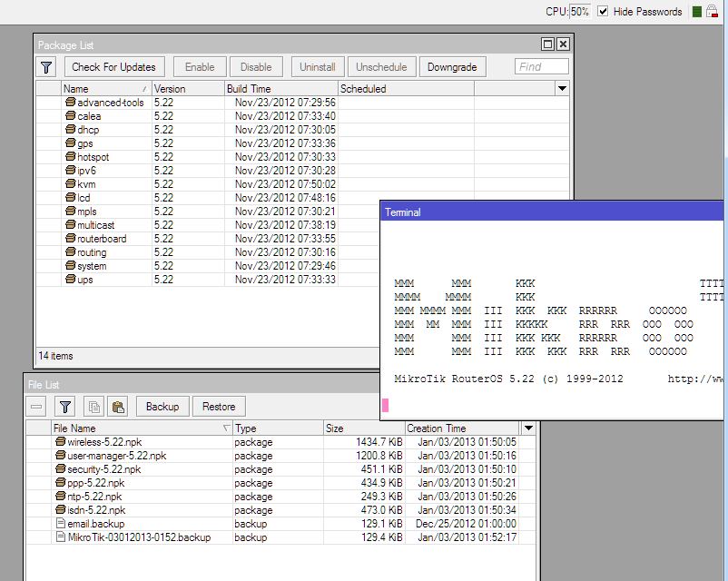The width and height of the screenshot is (728, 581).
Task: Select the lcd package icon
Action: (70, 197)
